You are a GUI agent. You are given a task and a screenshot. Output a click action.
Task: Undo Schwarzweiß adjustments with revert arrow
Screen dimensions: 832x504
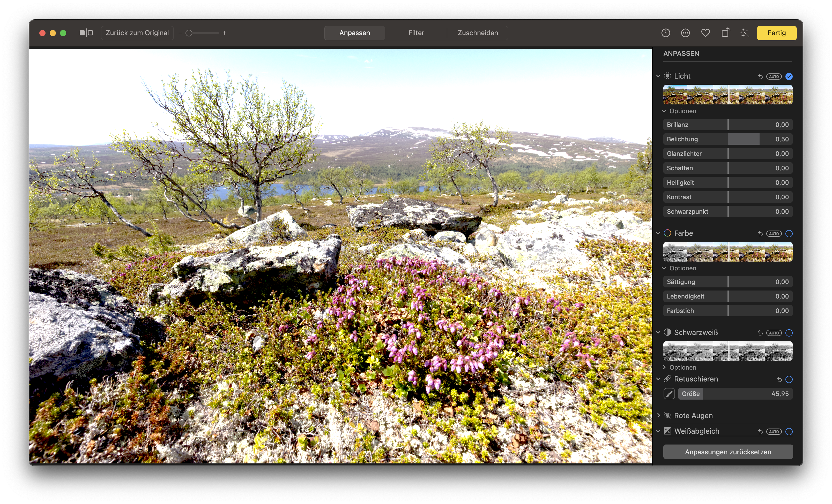tap(760, 333)
